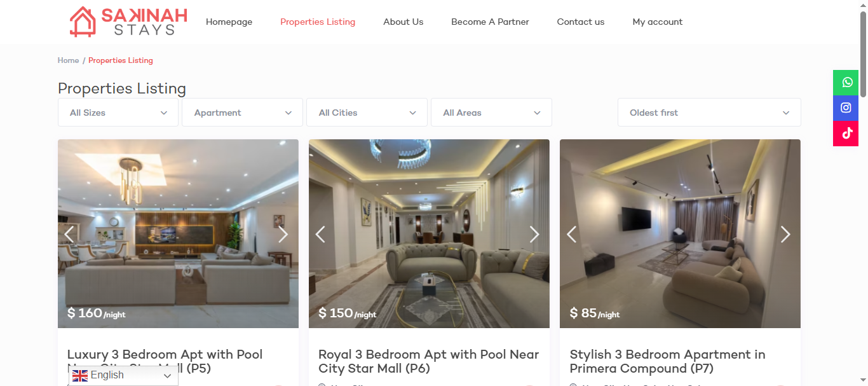868x386 pixels.
Task: Go to the About Us page
Action: coord(403,22)
